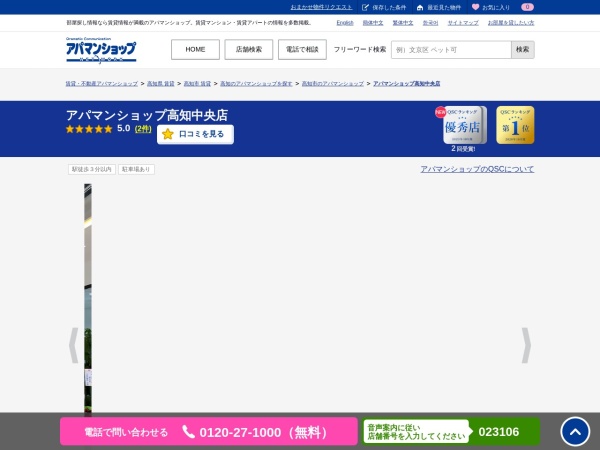The width and height of the screenshot is (600, 450).
Task: Click the アパマンショップ logo
Action: point(101,50)
